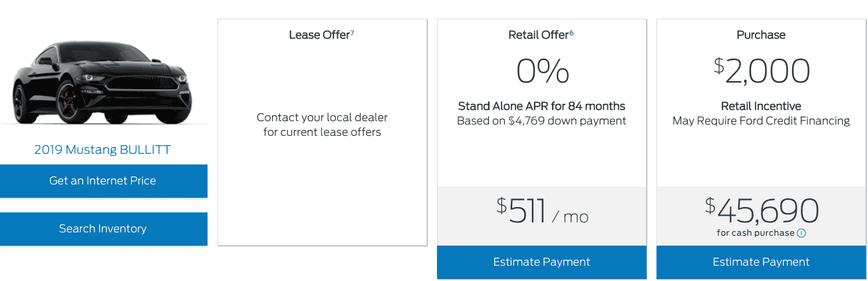Select the Retail Offer heading
Viewport: 868px width, 281px height.
coord(538,35)
